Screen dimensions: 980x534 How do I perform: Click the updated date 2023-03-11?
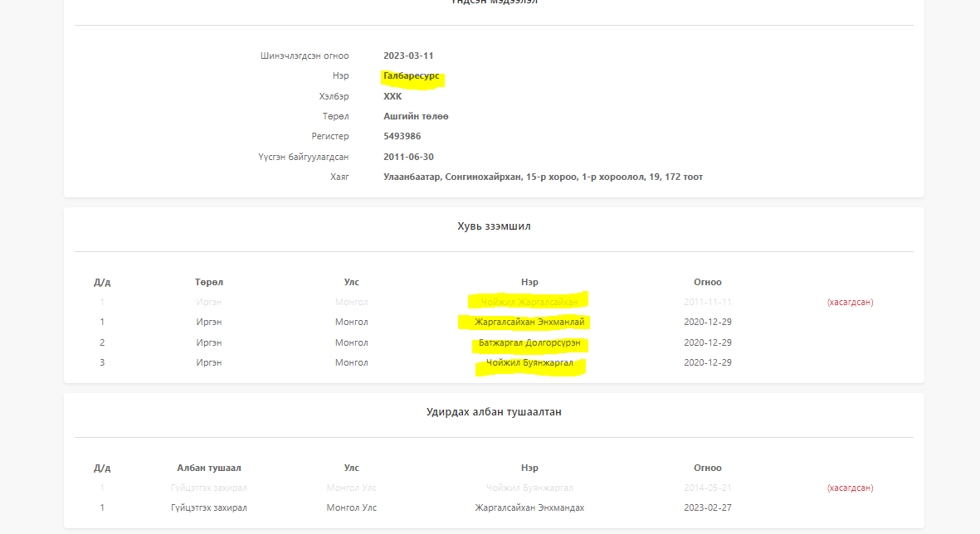click(408, 56)
